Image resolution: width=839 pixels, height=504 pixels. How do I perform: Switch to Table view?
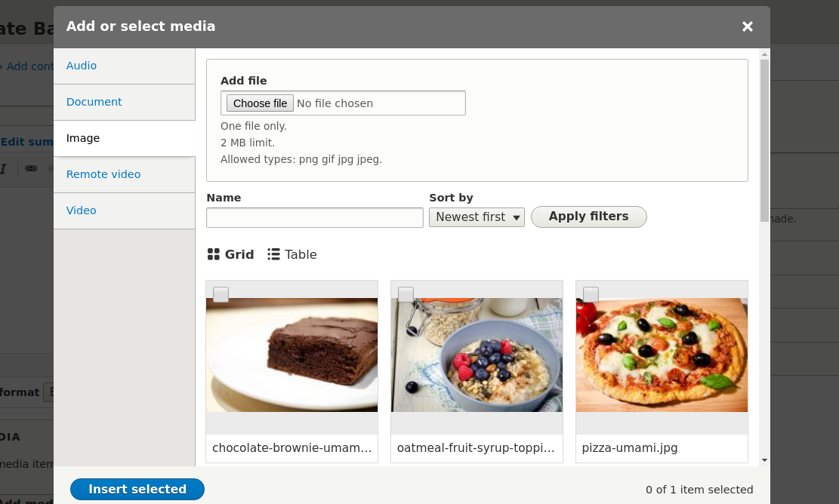tap(292, 254)
